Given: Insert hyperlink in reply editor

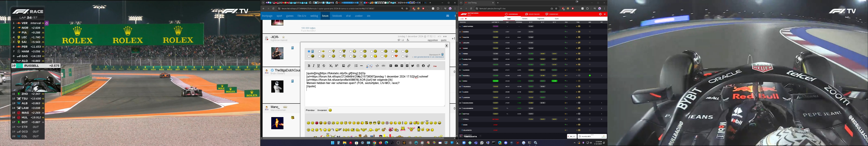Looking at the screenshot, I should (349, 66).
